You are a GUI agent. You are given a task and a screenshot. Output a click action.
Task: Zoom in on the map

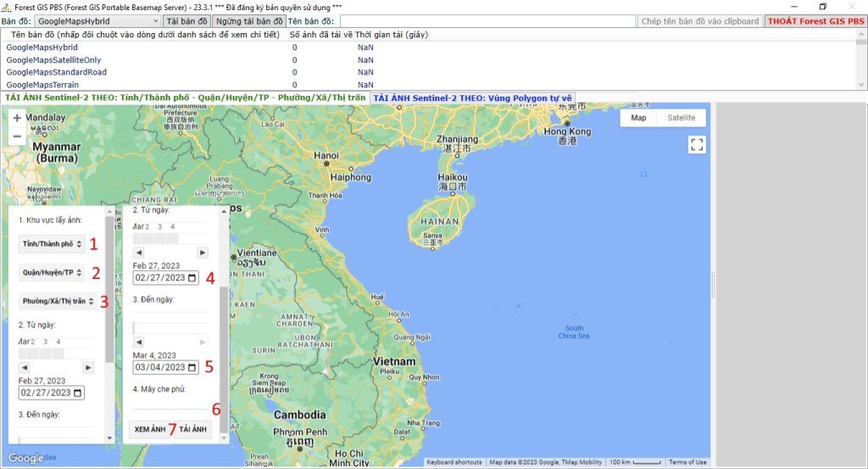[x=18, y=119]
